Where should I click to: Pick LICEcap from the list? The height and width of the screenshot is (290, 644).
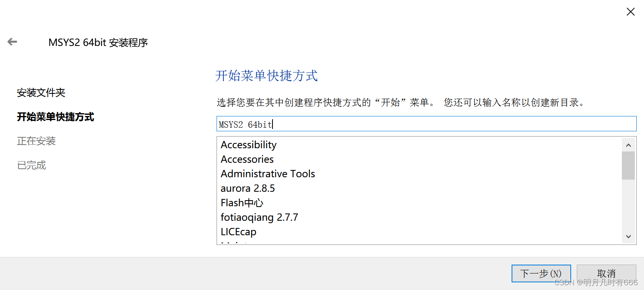pos(238,232)
